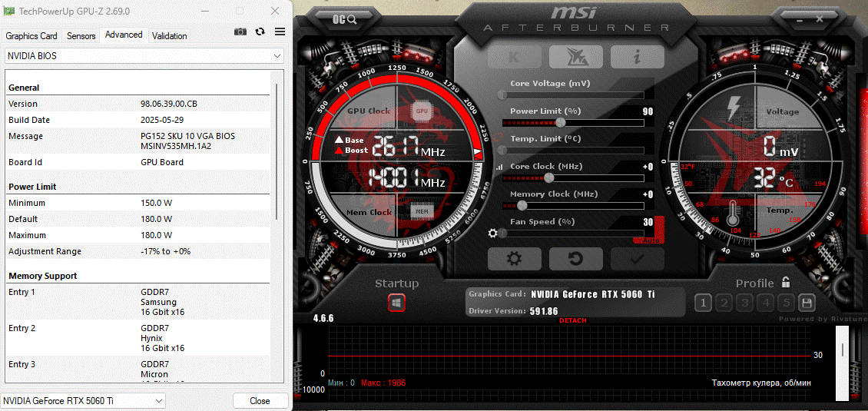The image size is (868, 411).
Task: Toggle the Profile lock icon
Action: 786,283
